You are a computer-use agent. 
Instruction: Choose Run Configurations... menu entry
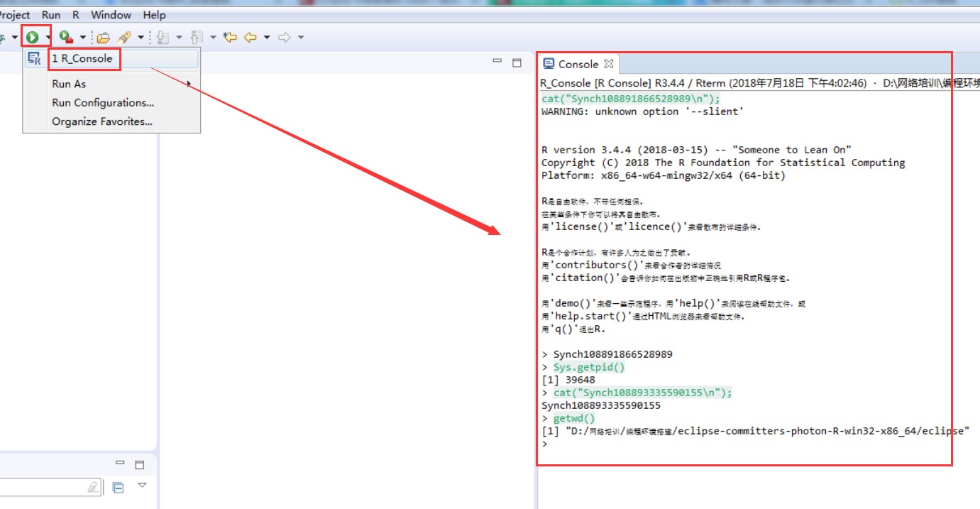tap(103, 102)
